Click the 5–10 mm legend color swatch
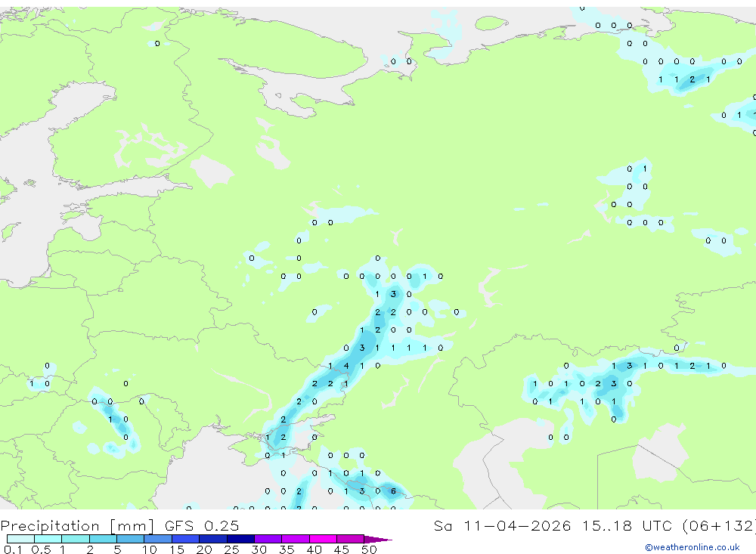The height and width of the screenshot is (554, 756). 131,539
